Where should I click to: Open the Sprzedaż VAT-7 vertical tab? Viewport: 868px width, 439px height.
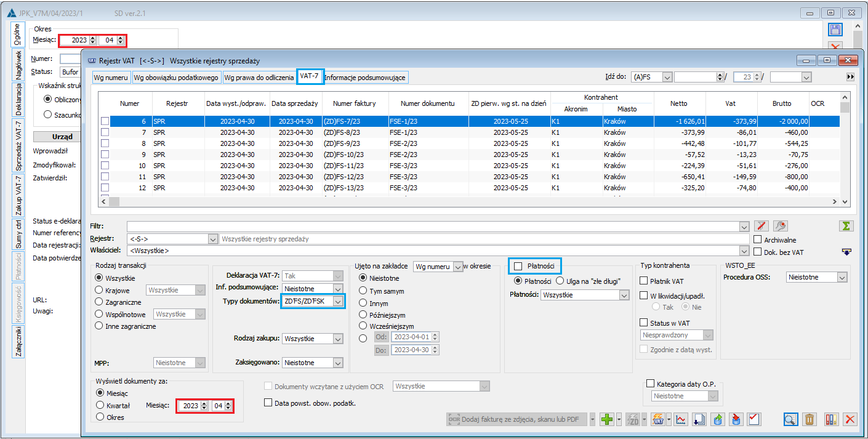click(18, 145)
